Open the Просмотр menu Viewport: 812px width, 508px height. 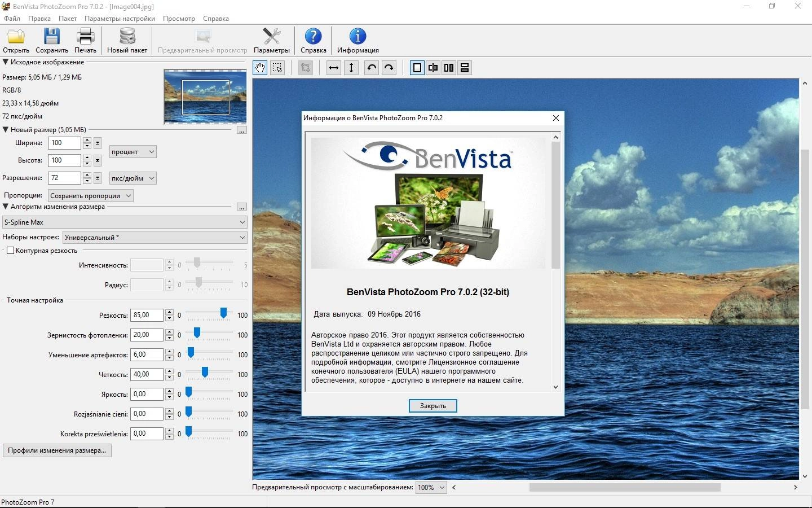coord(179,19)
